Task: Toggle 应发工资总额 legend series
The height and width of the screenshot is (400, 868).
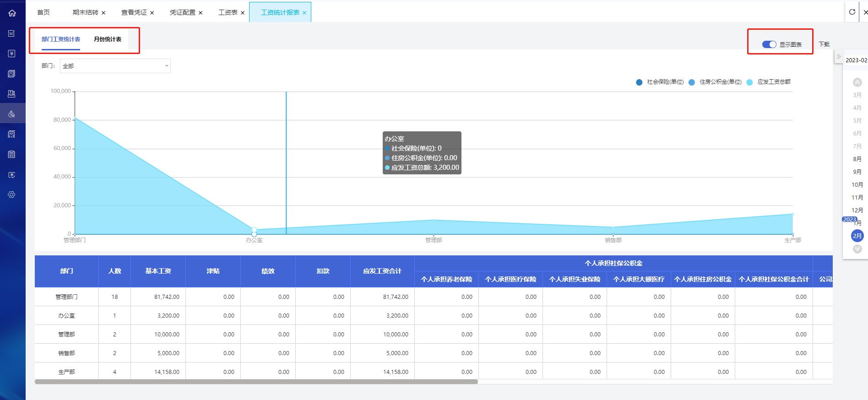Action: (x=769, y=82)
